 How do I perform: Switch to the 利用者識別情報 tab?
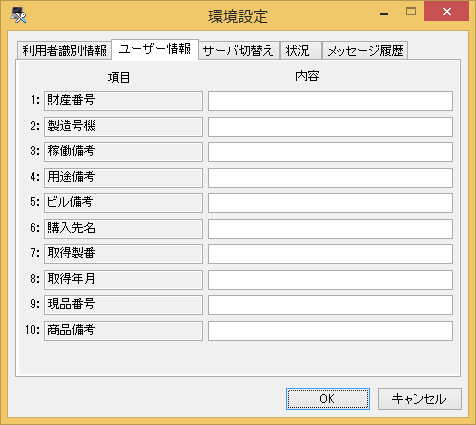pos(64,51)
